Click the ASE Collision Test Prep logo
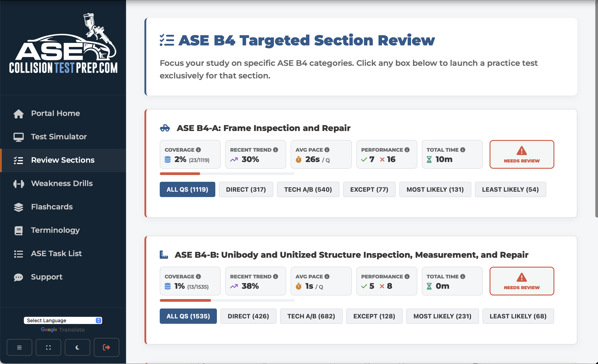 pos(63,43)
